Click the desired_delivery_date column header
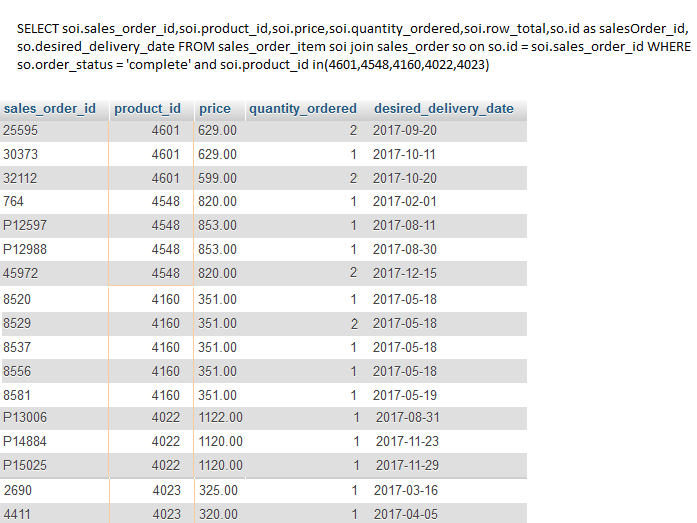The height and width of the screenshot is (523, 697). pyautogui.click(x=444, y=109)
